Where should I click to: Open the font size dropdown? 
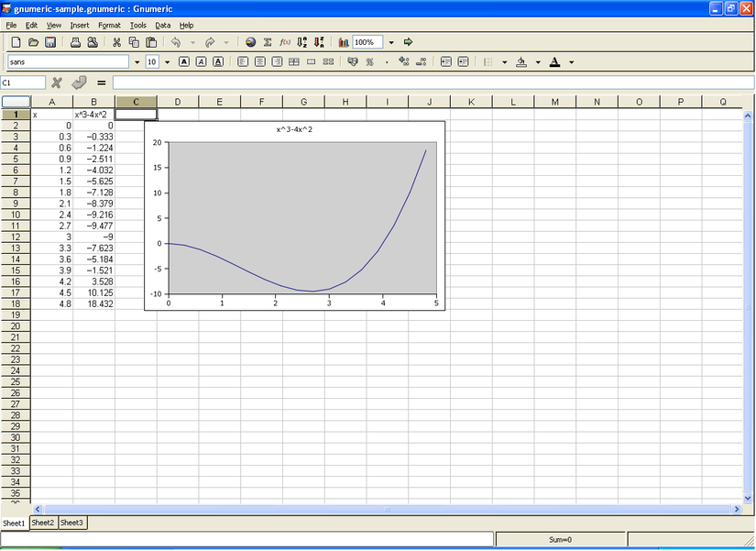coord(166,61)
